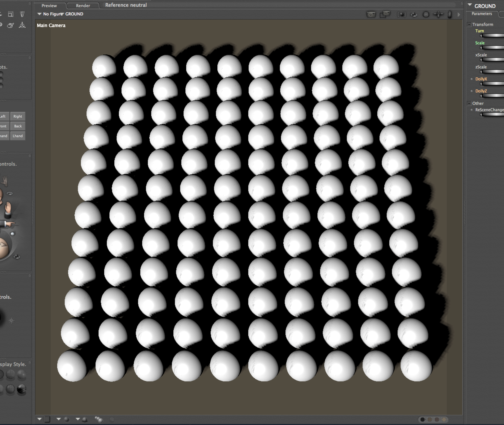Image resolution: width=504 pixels, height=425 pixels.
Task: Toggle the depth cue control at the bottom bar
Action: pyautogui.click(x=99, y=420)
